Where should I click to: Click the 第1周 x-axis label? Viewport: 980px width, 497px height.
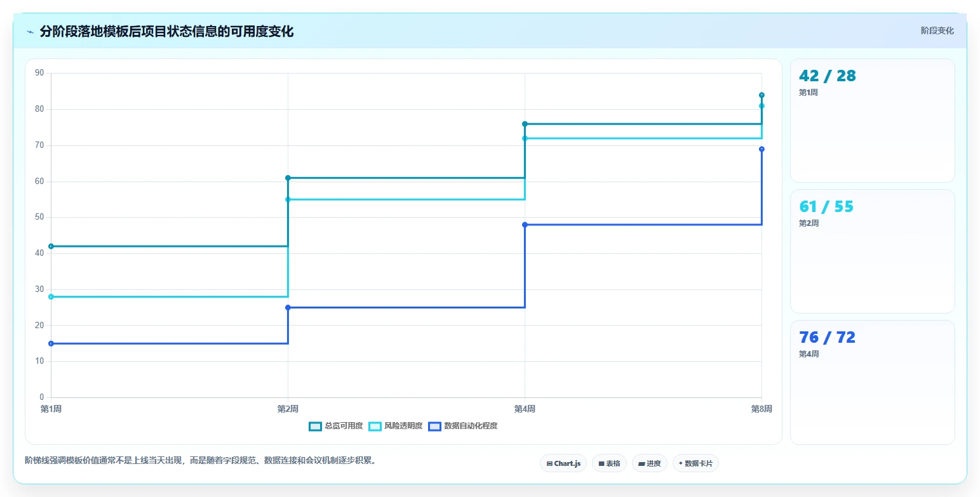tap(51, 409)
